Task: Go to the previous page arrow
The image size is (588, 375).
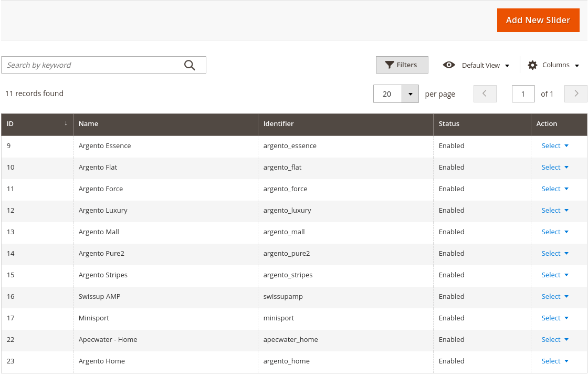Action: coord(485,93)
